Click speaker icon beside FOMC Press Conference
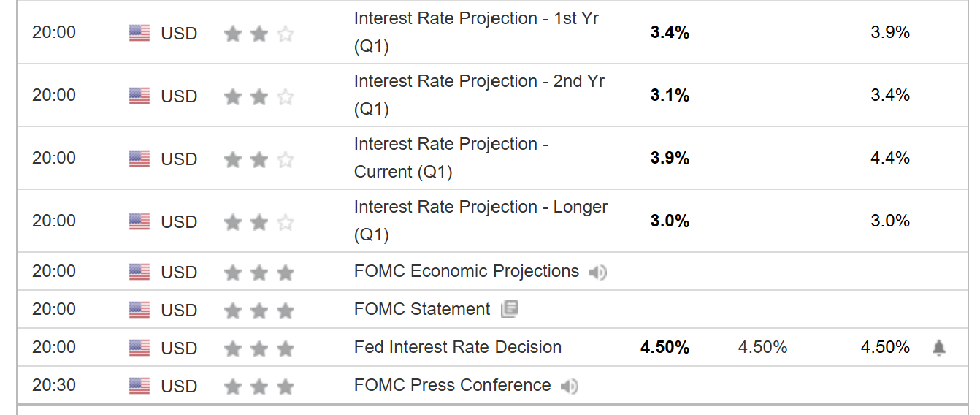This screenshot has height=415, width=980. click(570, 386)
